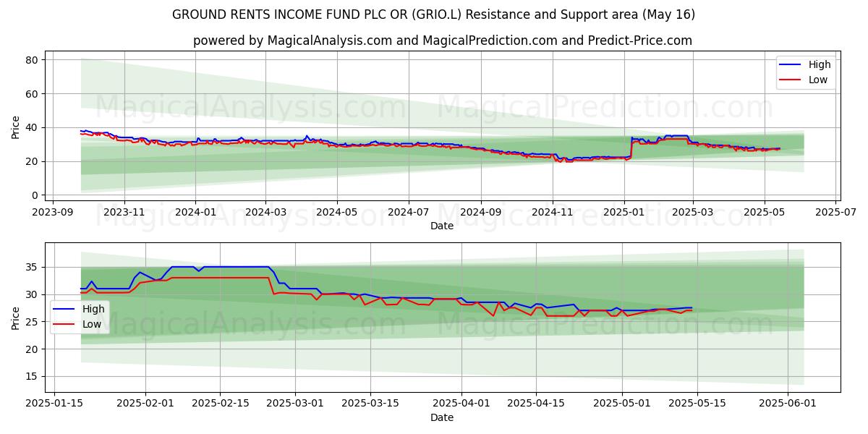Click the '2024-09' tick label

(481, 212)
